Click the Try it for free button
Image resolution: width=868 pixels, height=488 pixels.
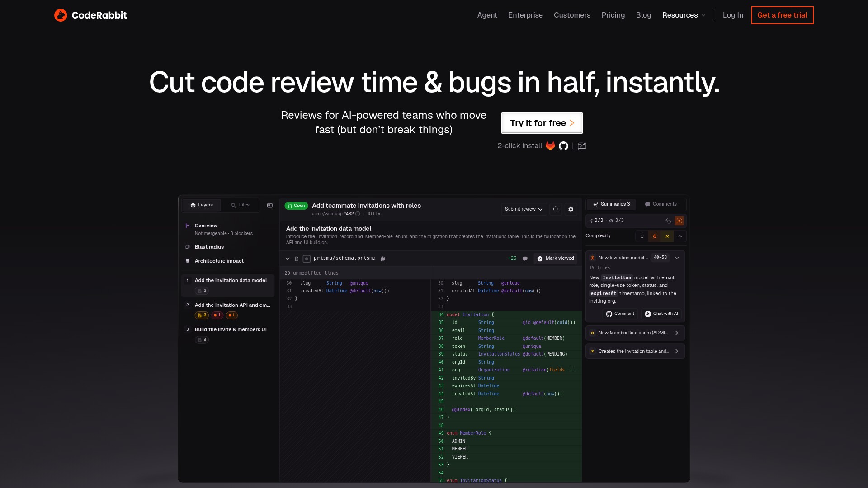coord(542,123)
